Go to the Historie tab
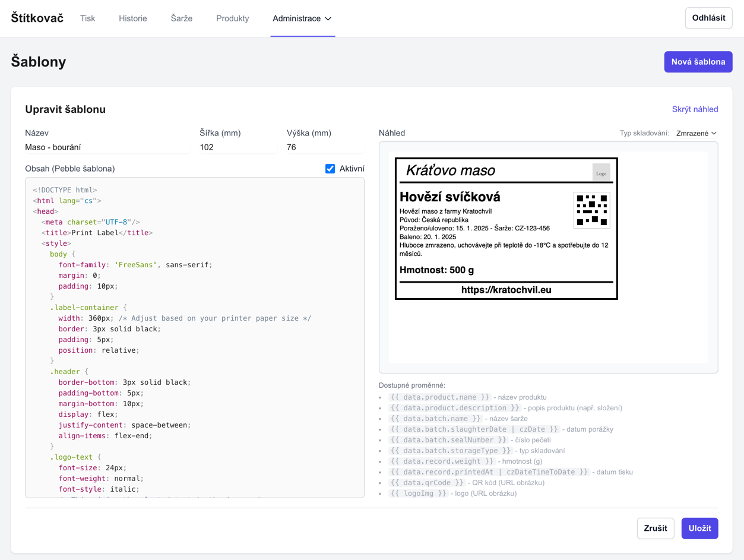The image size is (744, 560). pyautogui.click(x=132, y=18)
